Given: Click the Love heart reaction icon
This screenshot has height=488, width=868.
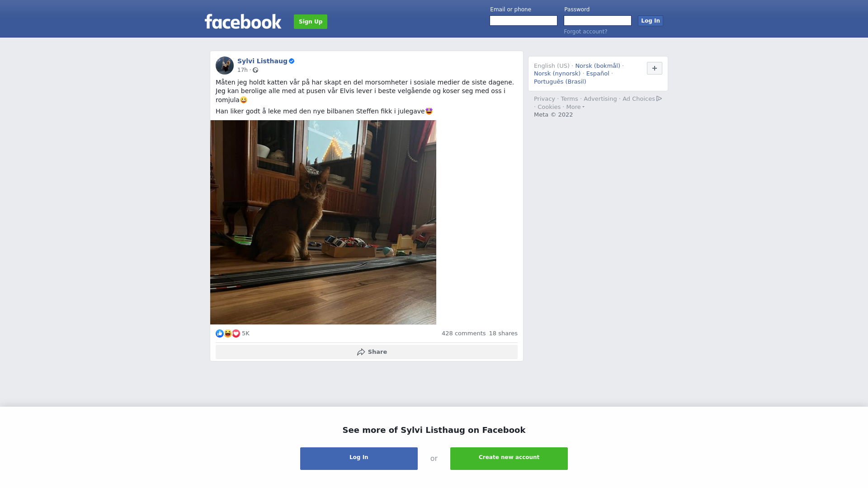Looking at the screenshot, I should coord(236,333).
